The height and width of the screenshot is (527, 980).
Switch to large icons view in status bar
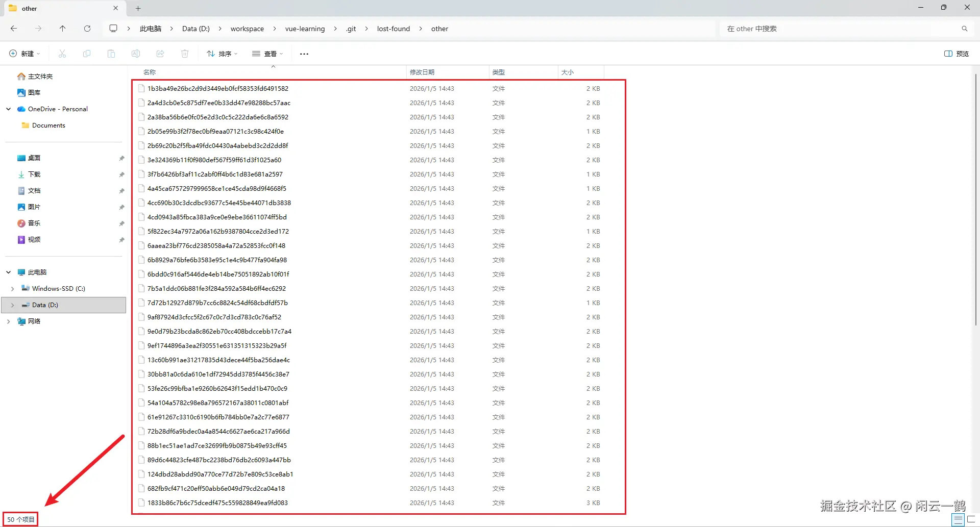click(x=972, y=520)
